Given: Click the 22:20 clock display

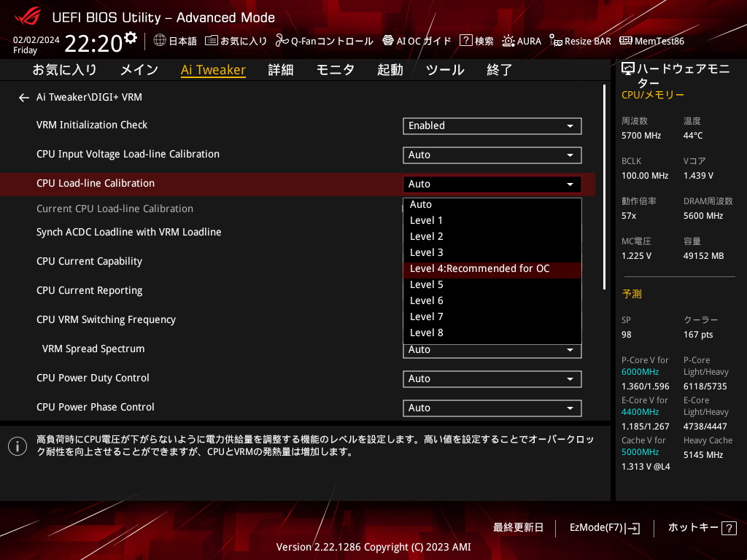Looking at the screenshot, I should coord(93,43).
